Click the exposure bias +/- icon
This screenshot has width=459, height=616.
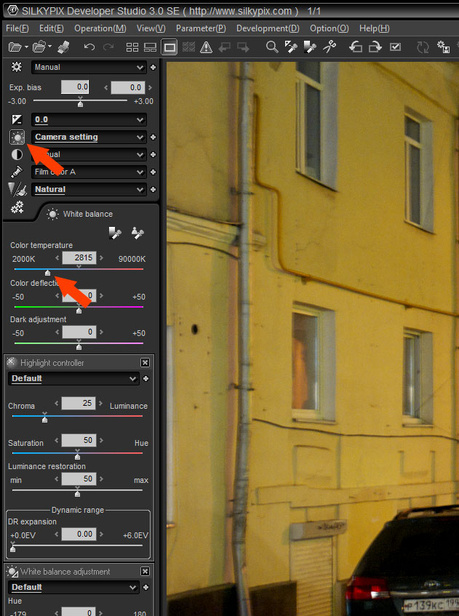tap(17, 119)
